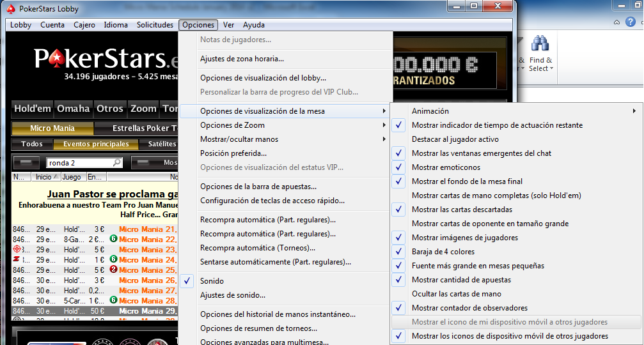
Task: Click the minus dropdown button left of search box
Action: tap(26, 162)
